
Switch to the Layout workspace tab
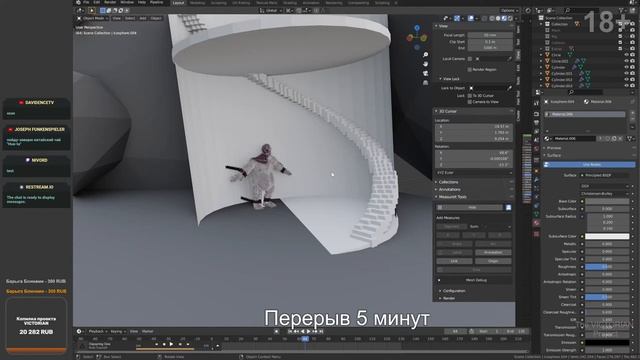(178, 3)
